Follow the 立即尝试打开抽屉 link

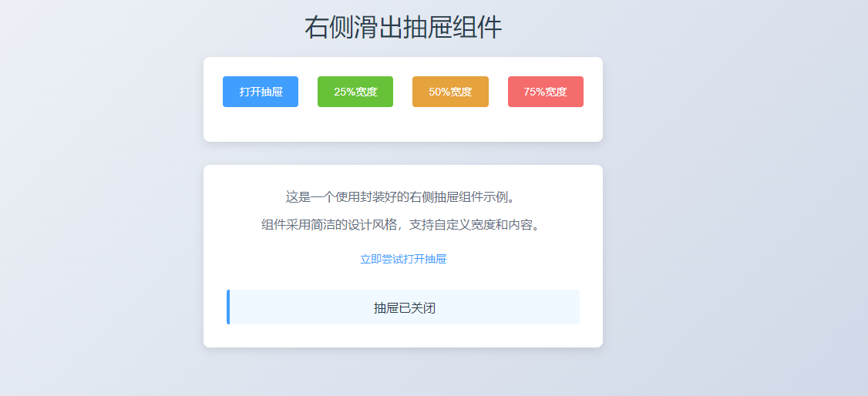coord(403,260)
